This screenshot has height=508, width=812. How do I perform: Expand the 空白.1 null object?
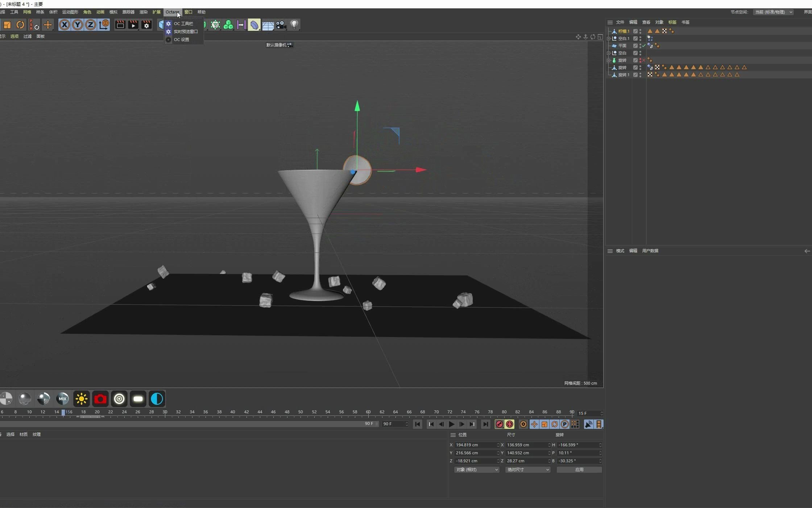tap(609, 38)
